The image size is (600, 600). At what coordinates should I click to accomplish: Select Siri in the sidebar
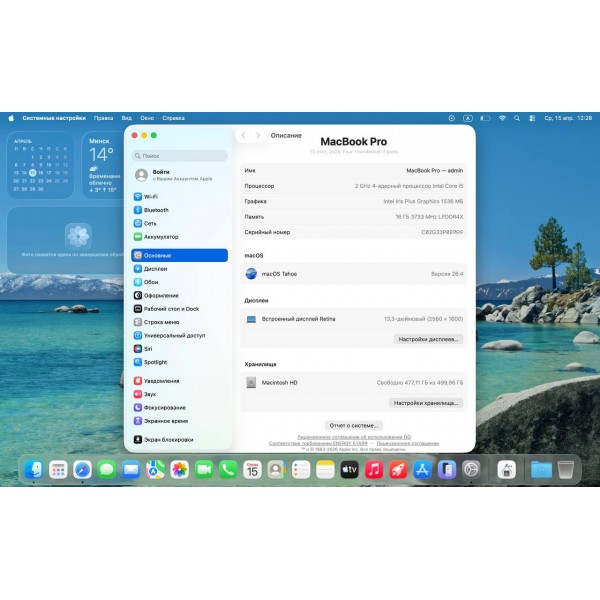pyautogui.click(x=148, y=349)
